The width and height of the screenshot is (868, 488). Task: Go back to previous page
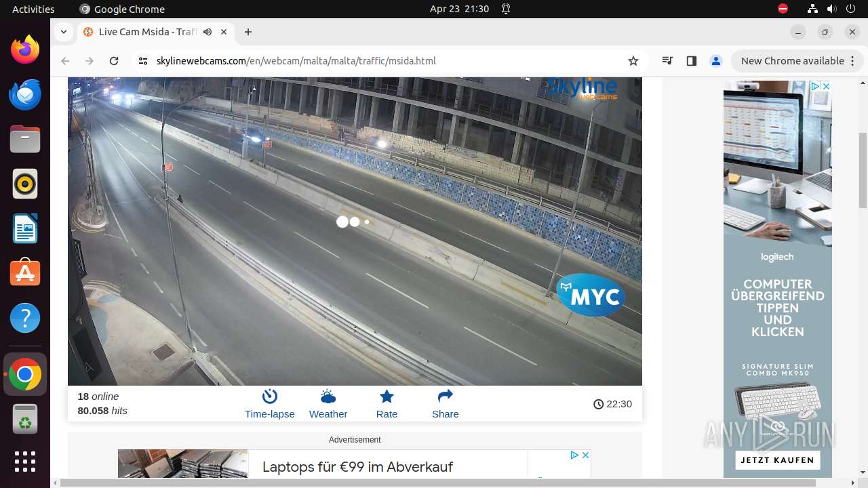[x=65, y=61]
